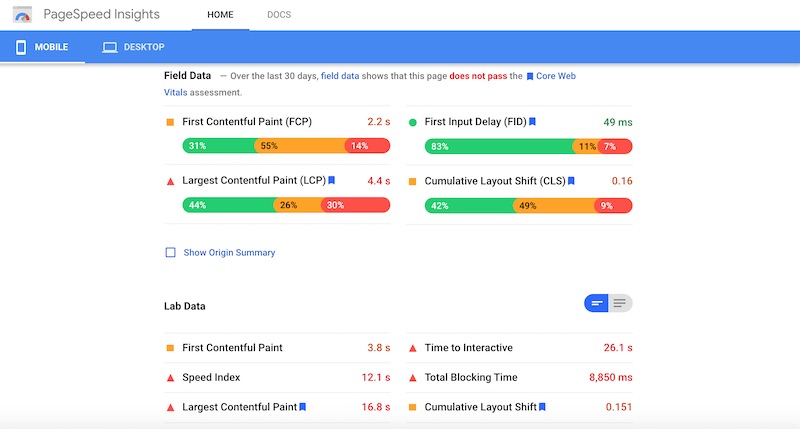The width and height of the screenshot is (800, 429).
Task: Open the DOCS tab
Action: [279, 15]
